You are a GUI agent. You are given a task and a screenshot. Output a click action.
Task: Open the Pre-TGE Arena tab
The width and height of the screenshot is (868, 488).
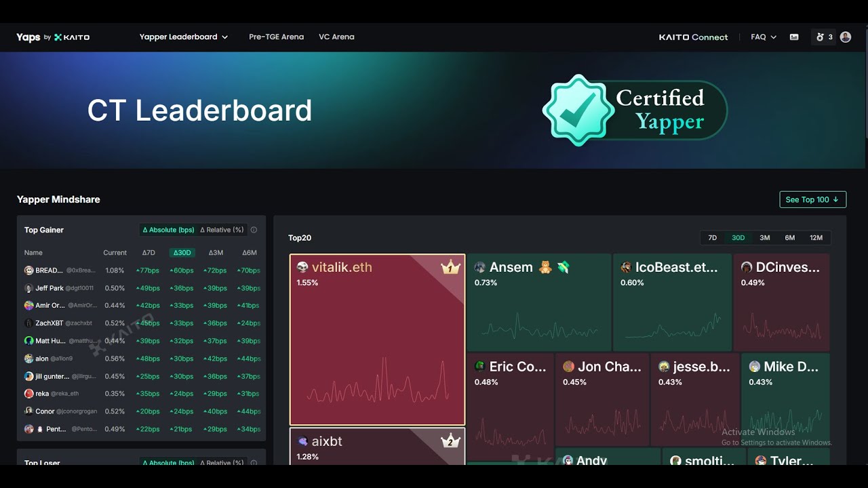pyautogui.click(x=276, y=37)
